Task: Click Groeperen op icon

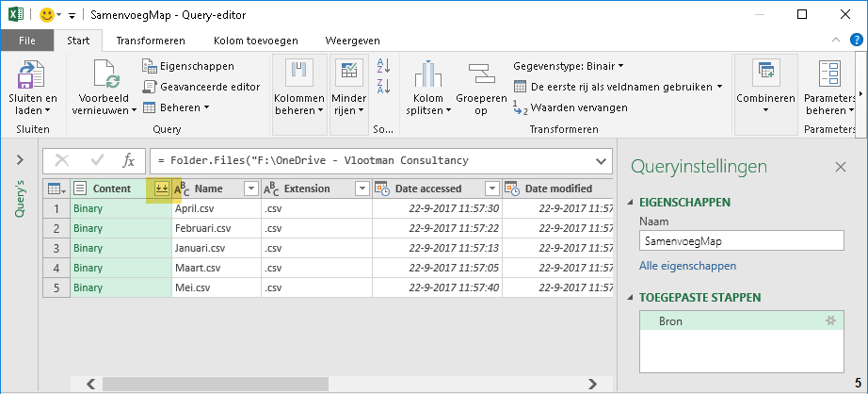Action: click(x=480, y=74)
